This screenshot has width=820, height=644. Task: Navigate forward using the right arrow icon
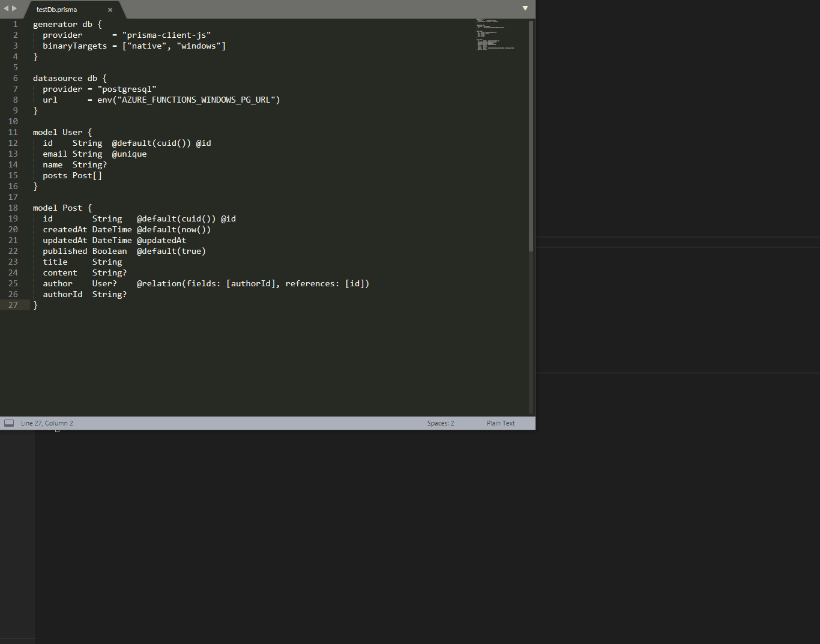(x=15, y=9)
